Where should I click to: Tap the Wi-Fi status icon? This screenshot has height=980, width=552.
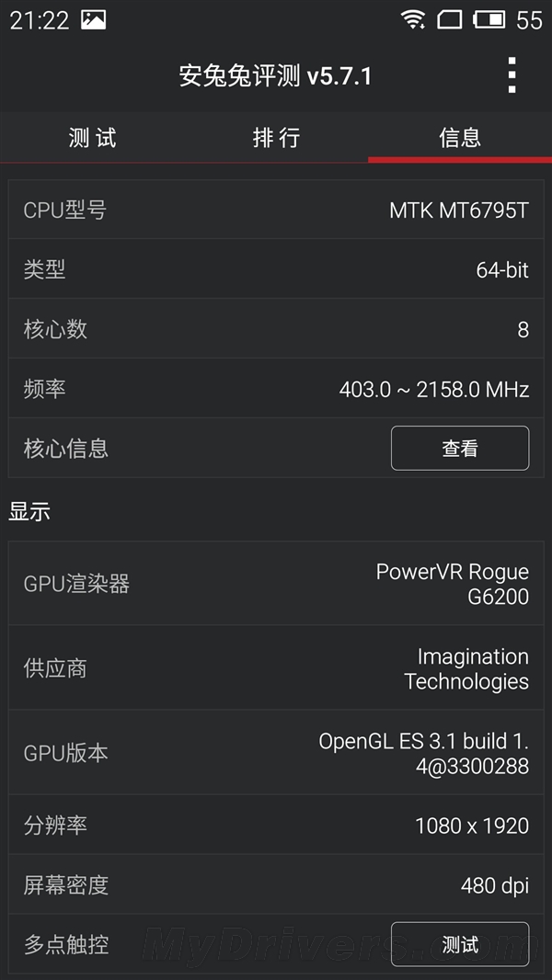(x=413, y=20)
